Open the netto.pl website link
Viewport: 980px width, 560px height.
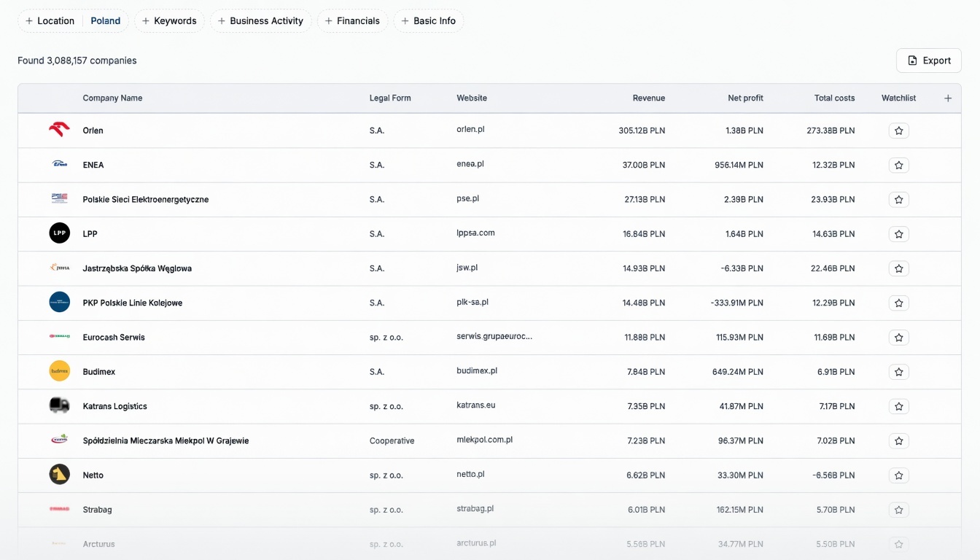click(470, 474)
